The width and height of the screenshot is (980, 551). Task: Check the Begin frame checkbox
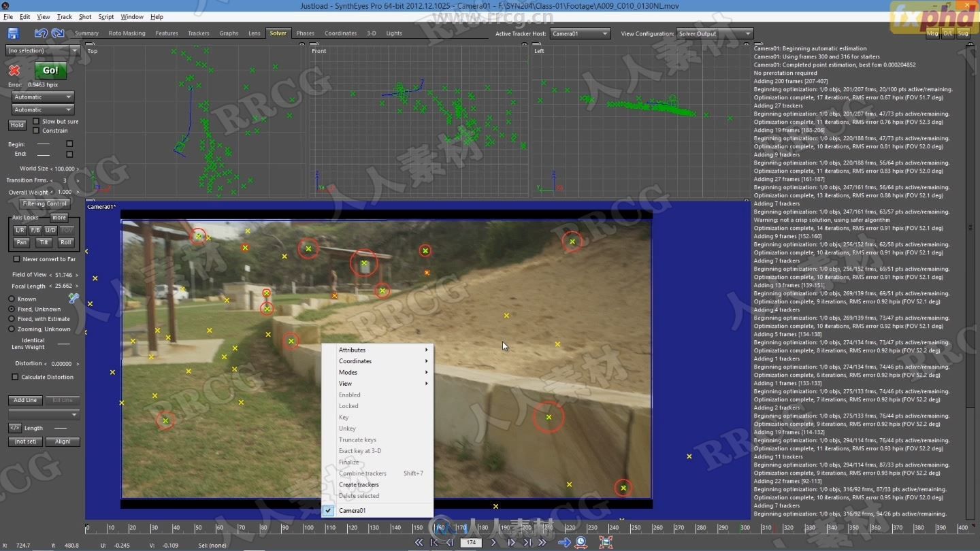69,144
